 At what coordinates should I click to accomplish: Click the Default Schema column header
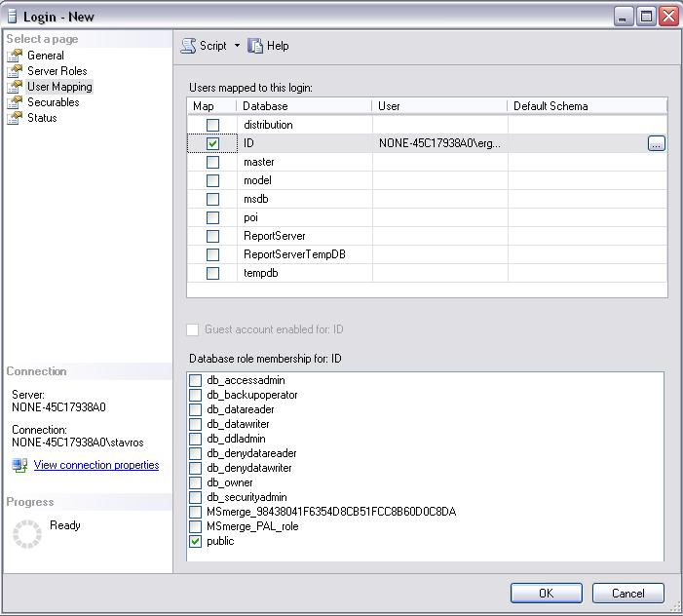(x=588, y=106)
